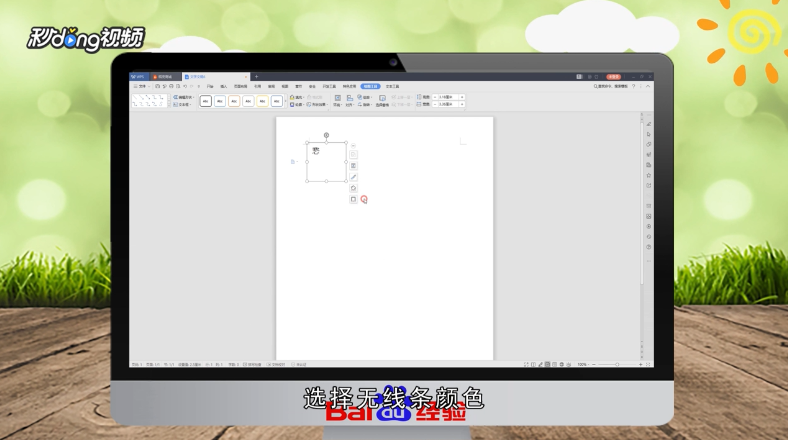Click the layout options icon beside the shape
The image size is (788, 440).
pos(353,154)
